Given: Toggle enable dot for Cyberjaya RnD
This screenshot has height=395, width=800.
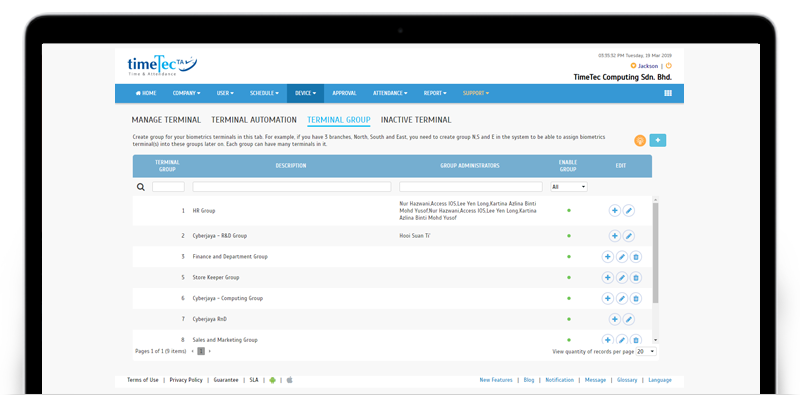Looking at the screenshot, I should coord(569,319).
